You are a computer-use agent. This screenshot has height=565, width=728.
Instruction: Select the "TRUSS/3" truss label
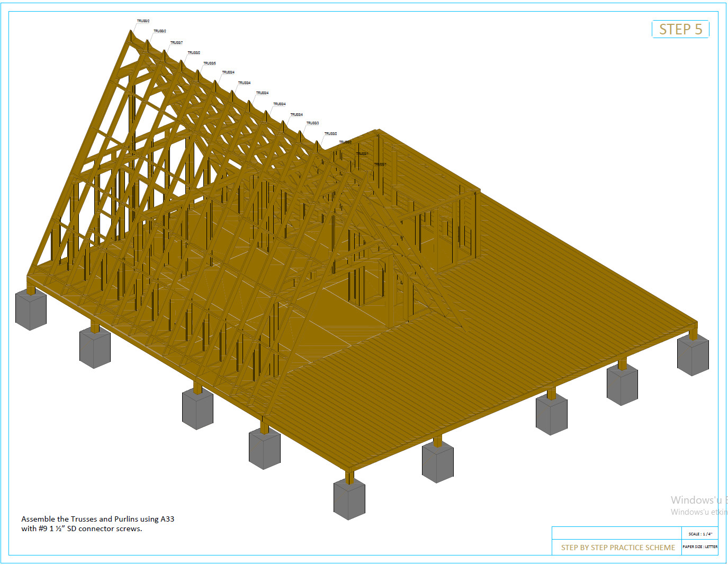pyautogui.click(x=312, y=123)
